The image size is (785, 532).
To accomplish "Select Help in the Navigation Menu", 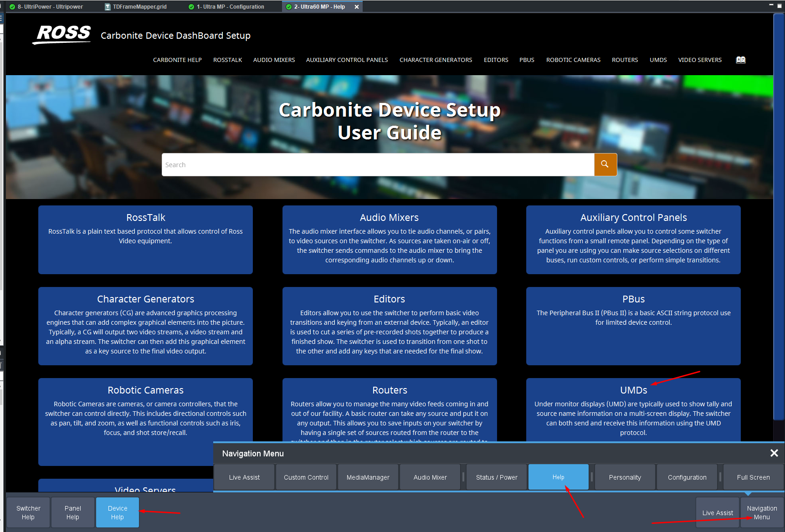I will click(x=559, y=477).
